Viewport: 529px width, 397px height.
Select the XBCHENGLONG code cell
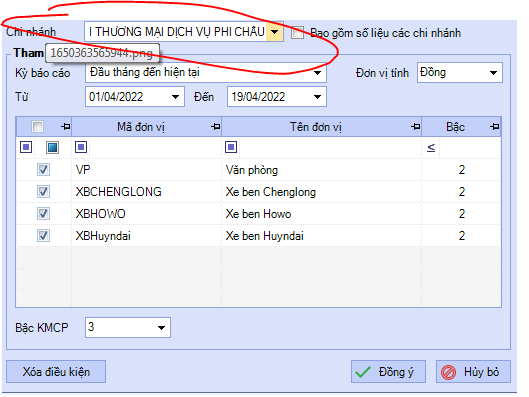pos(146,192)
